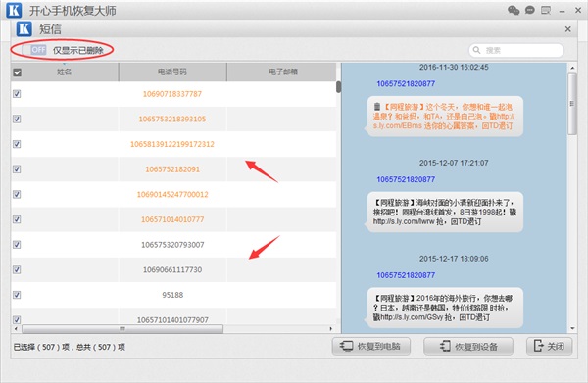Click the right arrow of horizontal scrollbar

(x=331, y=329)
